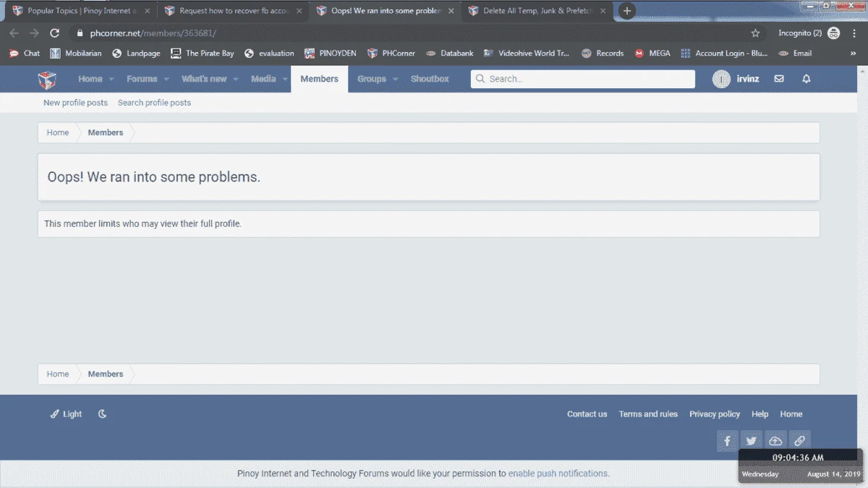Open The Pirate Bay bookmark
This screenshot has width=868, height=488.
[202, 53]
